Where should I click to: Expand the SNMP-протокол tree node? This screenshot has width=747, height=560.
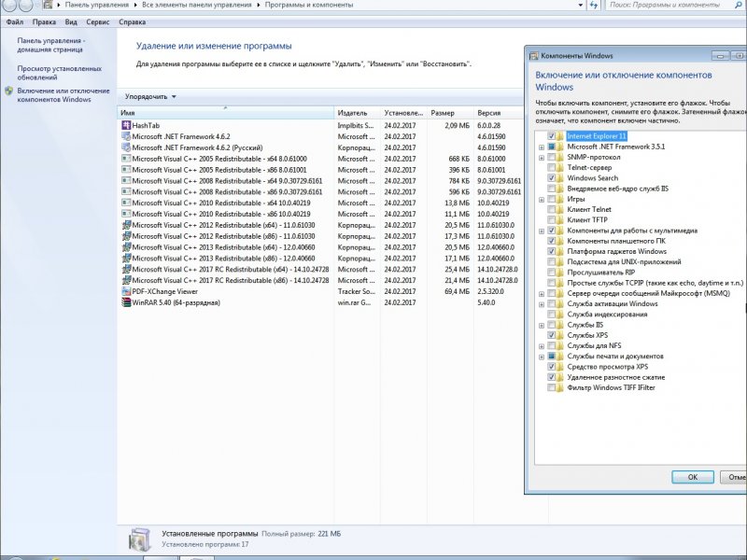point(542,158)
